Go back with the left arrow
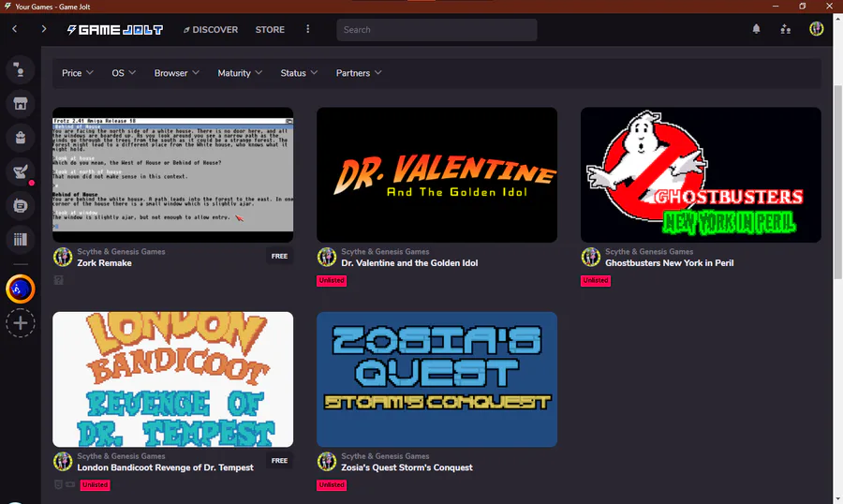 click(14, 29)
